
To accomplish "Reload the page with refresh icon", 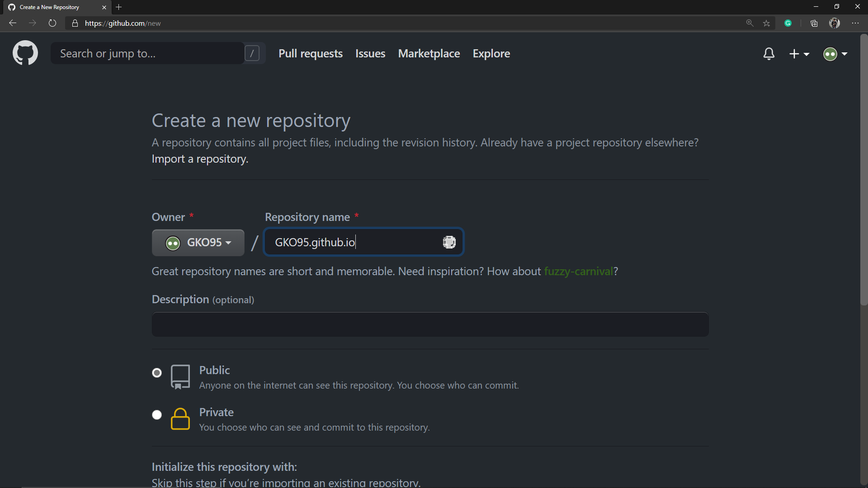I will pyautogui.click(x=52, y=23).
